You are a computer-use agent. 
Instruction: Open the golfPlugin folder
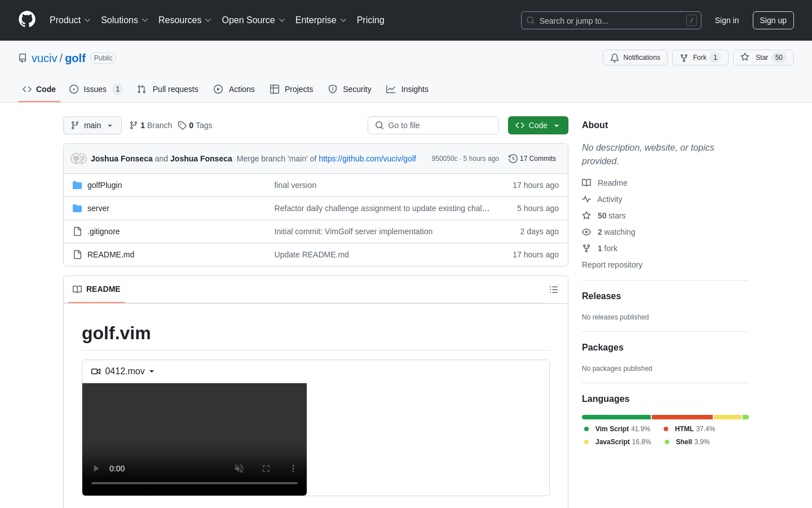pyautogui.click(x=104, y=185)
